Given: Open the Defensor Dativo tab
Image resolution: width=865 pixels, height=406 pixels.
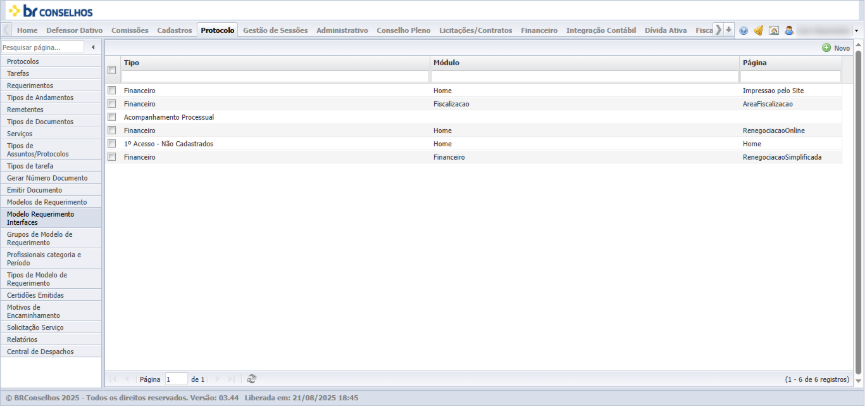Looking at the screenshot, I should tap(74, 30).
